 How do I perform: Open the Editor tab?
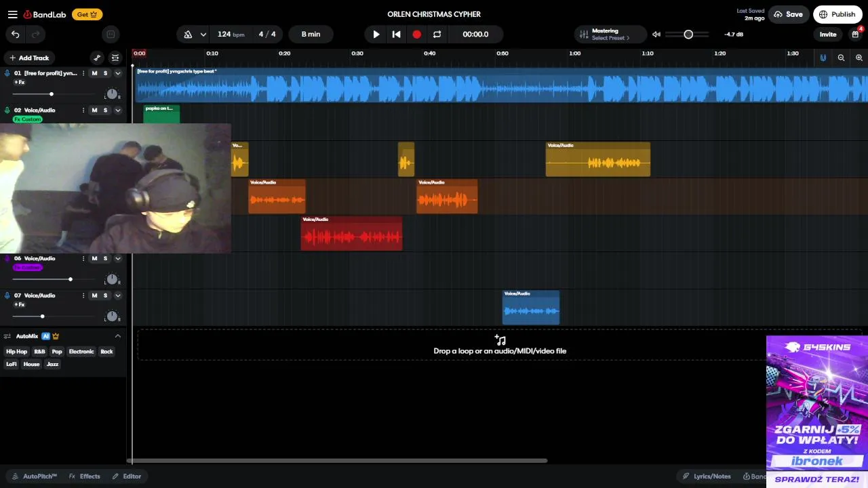[127, 476]
